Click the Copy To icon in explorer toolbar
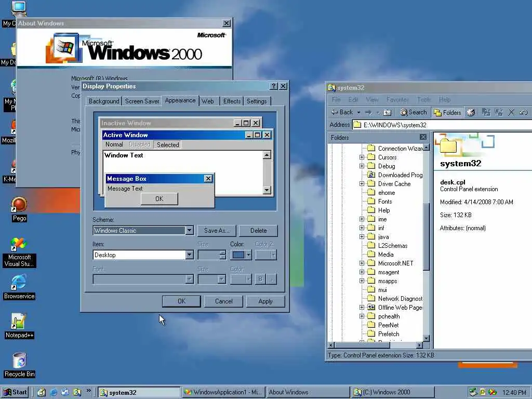This screenshot has width=532, height=399. click(x=498, y=112)
